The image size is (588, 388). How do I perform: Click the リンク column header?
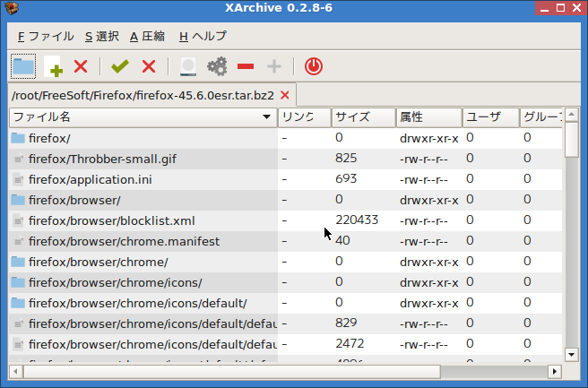[x=304, y=117]
